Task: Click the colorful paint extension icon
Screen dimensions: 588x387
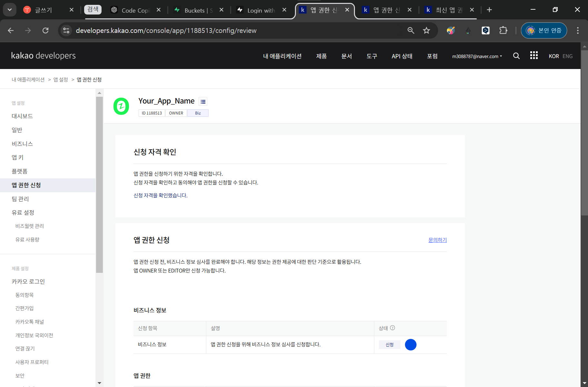Action: tap(451, 30)
